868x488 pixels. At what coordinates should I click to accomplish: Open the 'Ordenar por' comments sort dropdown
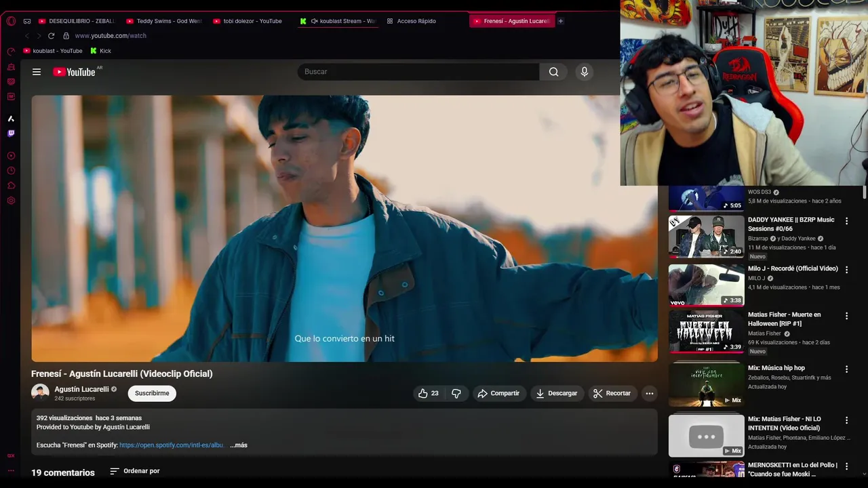(x=135, y=471)
